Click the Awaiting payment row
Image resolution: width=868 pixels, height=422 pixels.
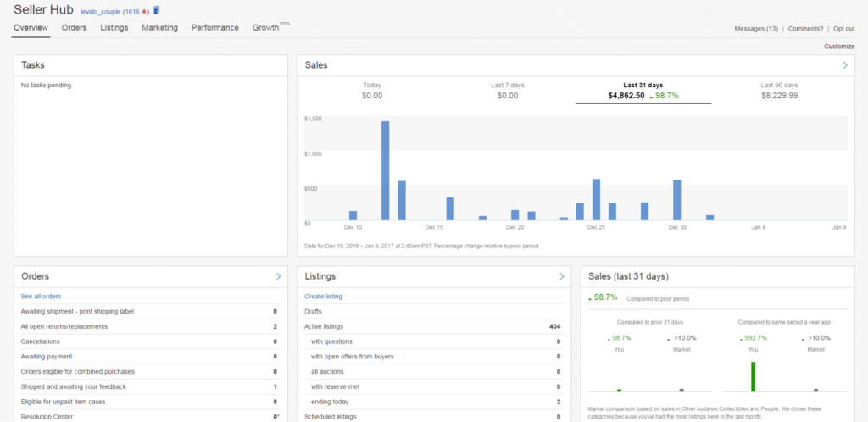pos(149,357)
